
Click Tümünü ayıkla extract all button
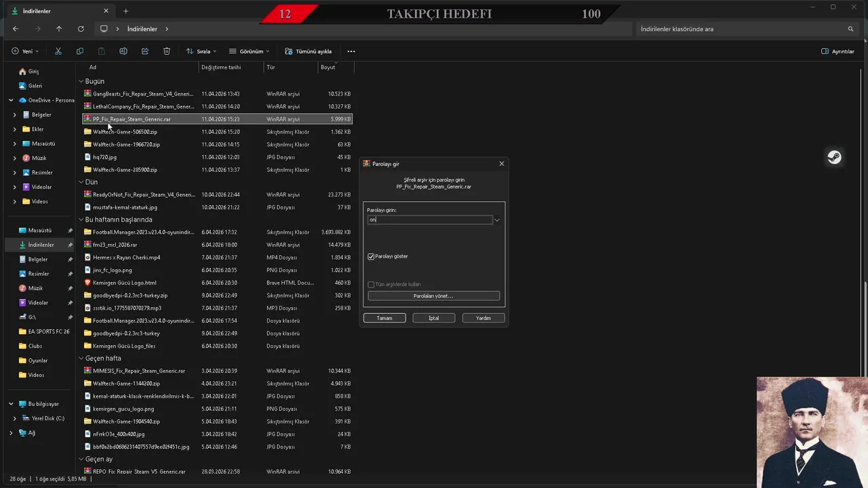[308, 51]
